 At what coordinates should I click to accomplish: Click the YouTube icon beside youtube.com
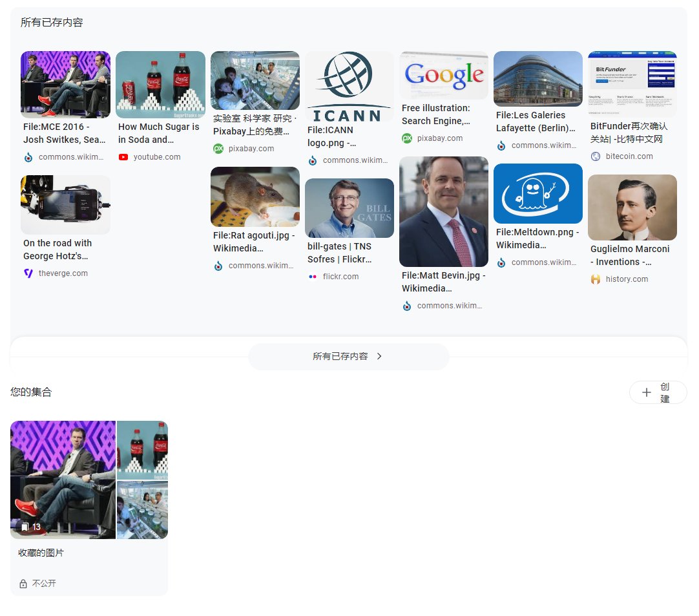click(123, 157)
